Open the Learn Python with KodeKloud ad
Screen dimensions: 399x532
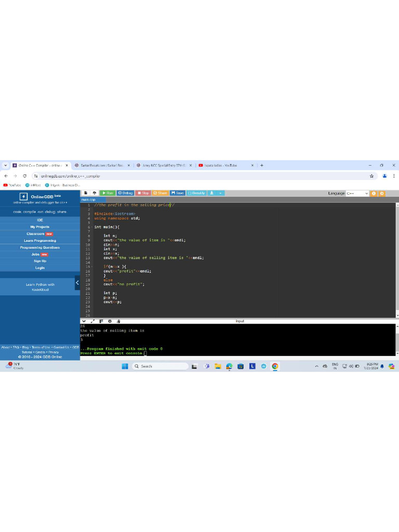pos(40,287)
